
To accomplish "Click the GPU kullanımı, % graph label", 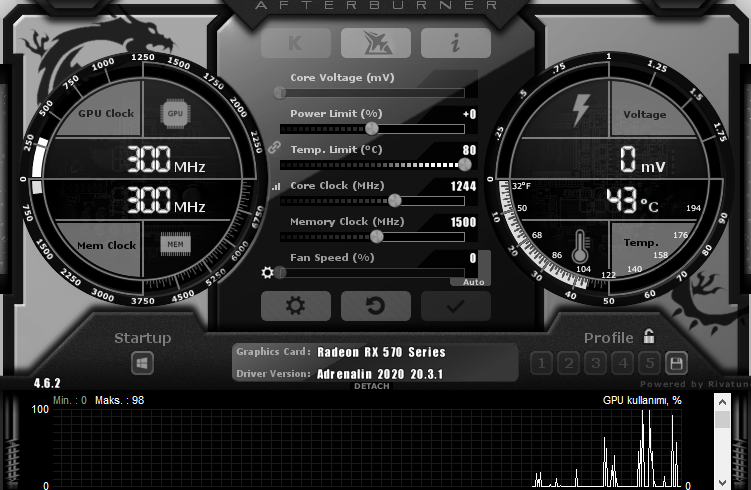I will [x=642, y=400].
